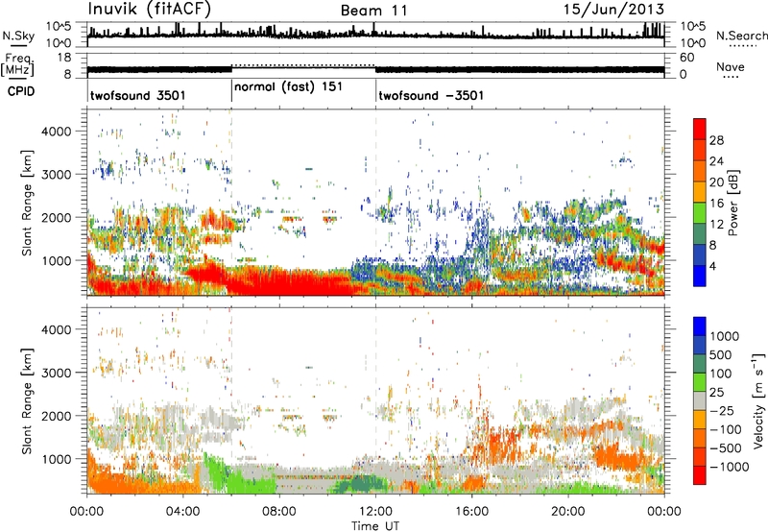The height and width of the screenshot is (532, 768).
Task: Click the 'Inuvik (fitACF)' title text
Action: click(149, 10)
